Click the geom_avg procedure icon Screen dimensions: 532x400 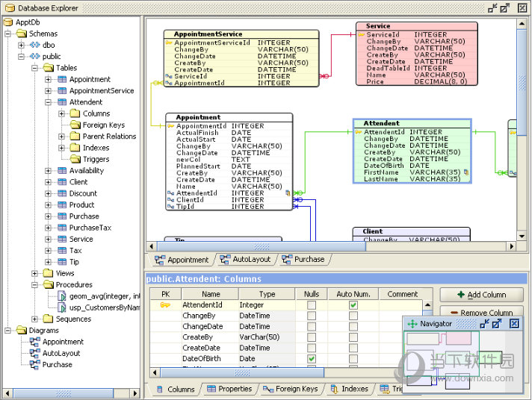point(62,296)
